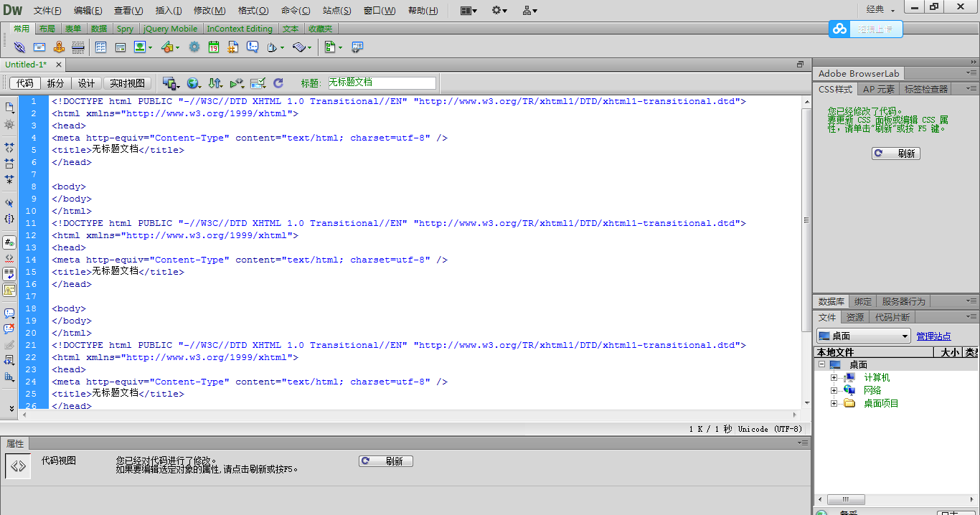Click the 标题 title input field
This screenshot has width=980, height=515.
tap(382, 83)
